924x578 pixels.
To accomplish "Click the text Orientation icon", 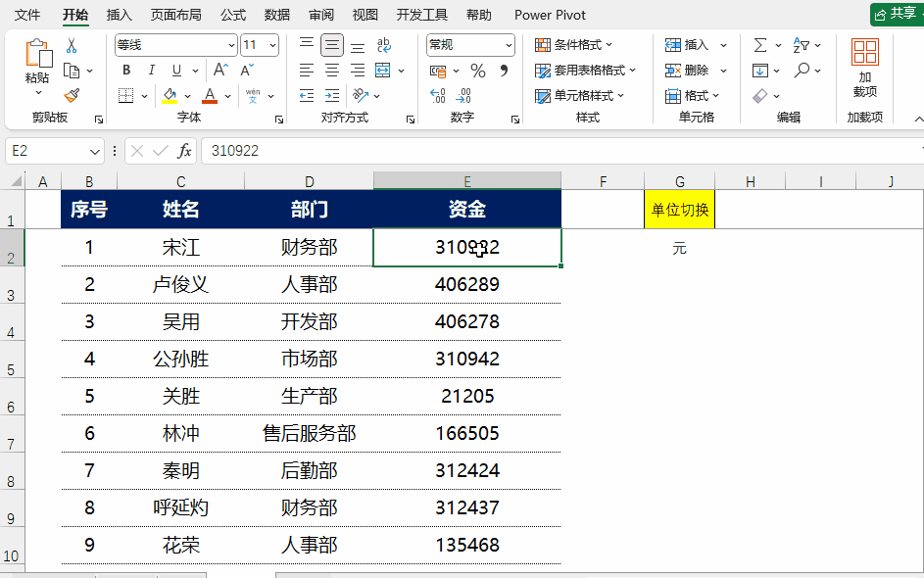I will (360, 95).
